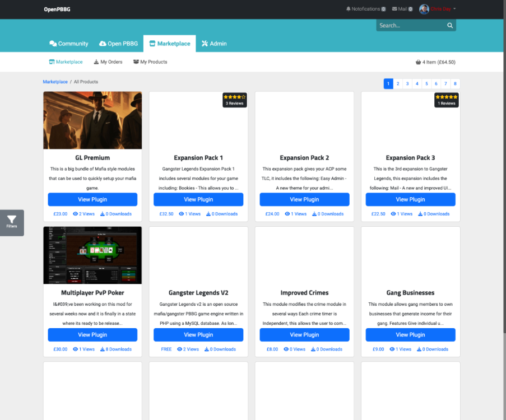Click the search magnifier icon
The height and width of the screenshot is (420, 506).
coord(449,26)
